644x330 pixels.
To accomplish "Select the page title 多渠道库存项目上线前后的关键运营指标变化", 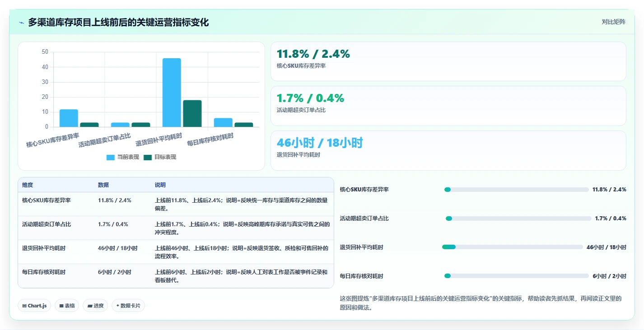I will point(118,22).
